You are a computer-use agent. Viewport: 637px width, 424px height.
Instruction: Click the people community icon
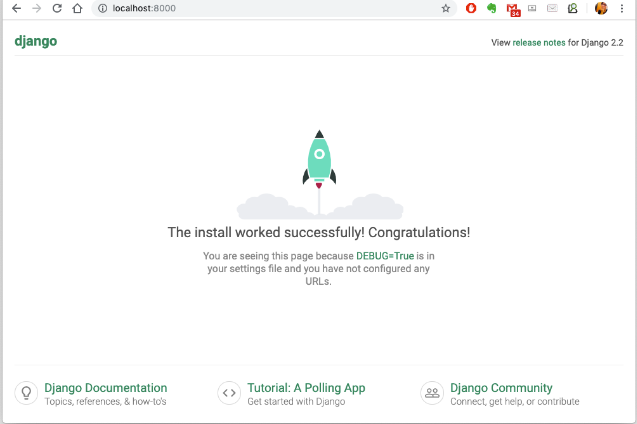[x=432, y=393]
